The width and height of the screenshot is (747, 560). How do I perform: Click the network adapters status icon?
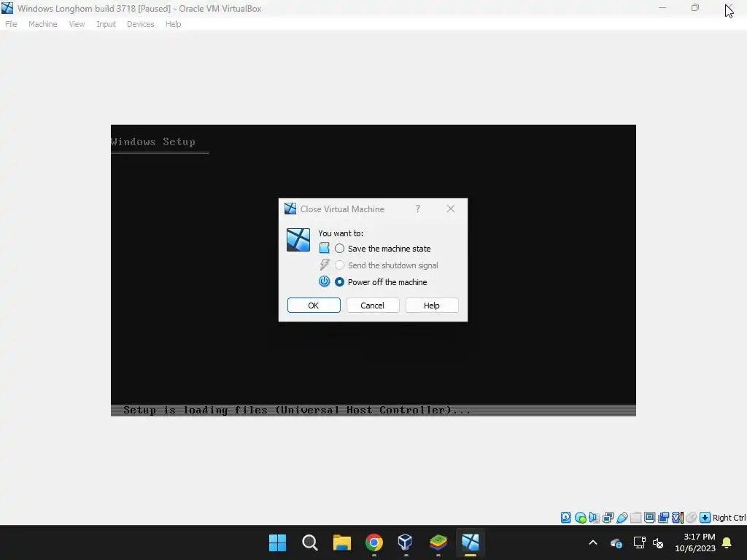pyautogui.click(x=608, y=518)
